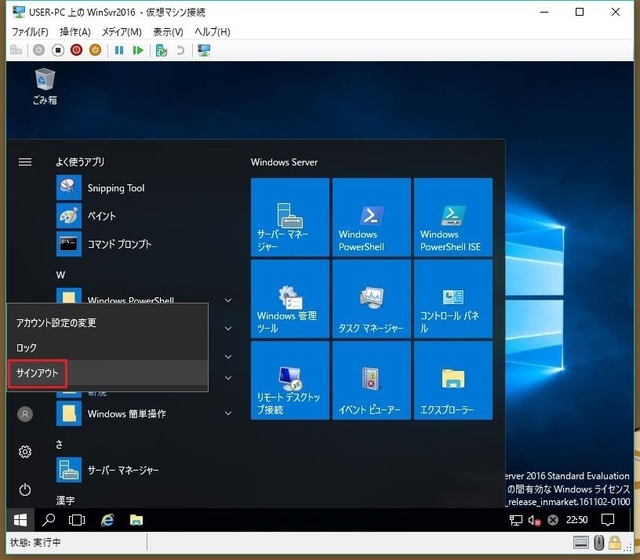Viewport: 640px width, 560px height.
Task: Expand the Windows PowerShell folder chevron
Action: (x=228, y=300)
